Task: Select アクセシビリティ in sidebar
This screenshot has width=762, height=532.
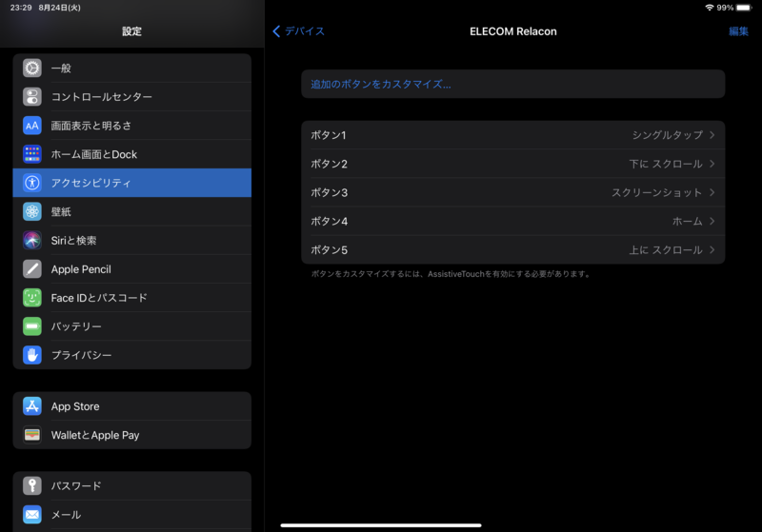Action: tap(131, 183)
